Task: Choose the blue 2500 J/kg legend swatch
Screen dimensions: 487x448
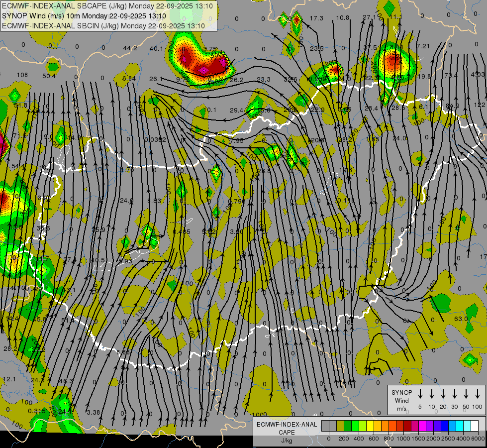Action: (x=445, y=426)
